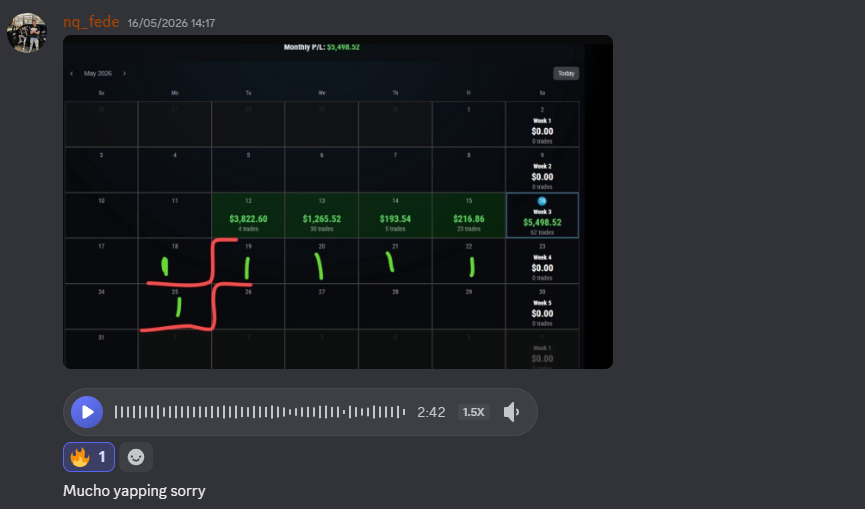Viewport: 865px width, 509px height.
Task: Click the $216.86 day cell
Action: [x=468, y=215]
